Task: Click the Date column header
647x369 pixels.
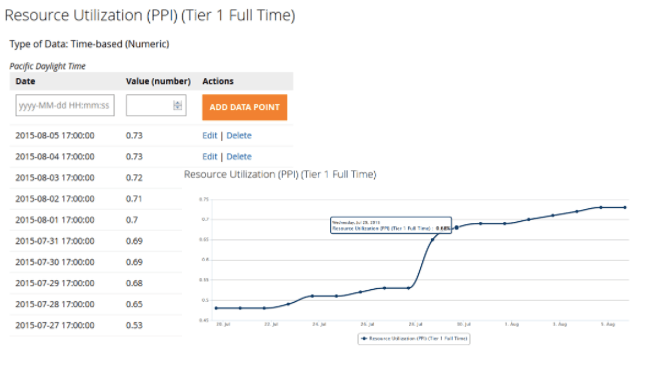Action: click(25, 81)
